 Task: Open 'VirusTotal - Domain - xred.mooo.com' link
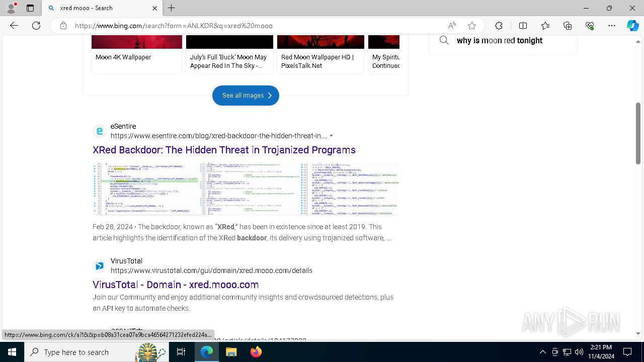pos(176,285)
